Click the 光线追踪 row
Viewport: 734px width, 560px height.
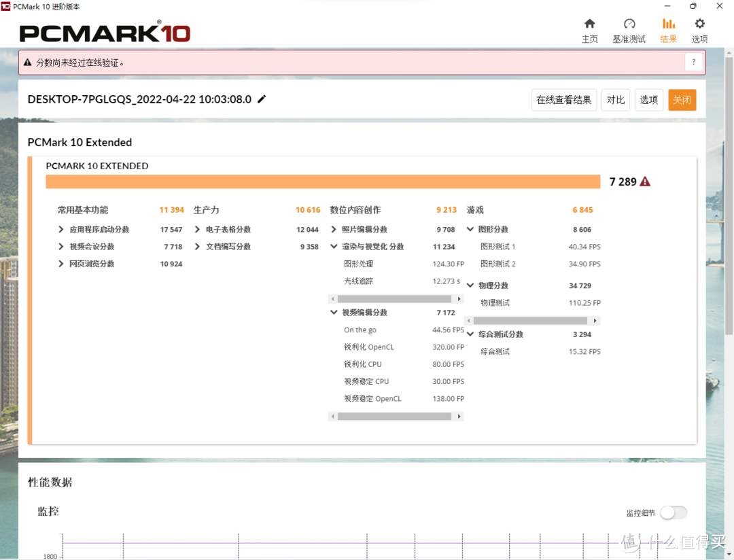coord(404,281)
